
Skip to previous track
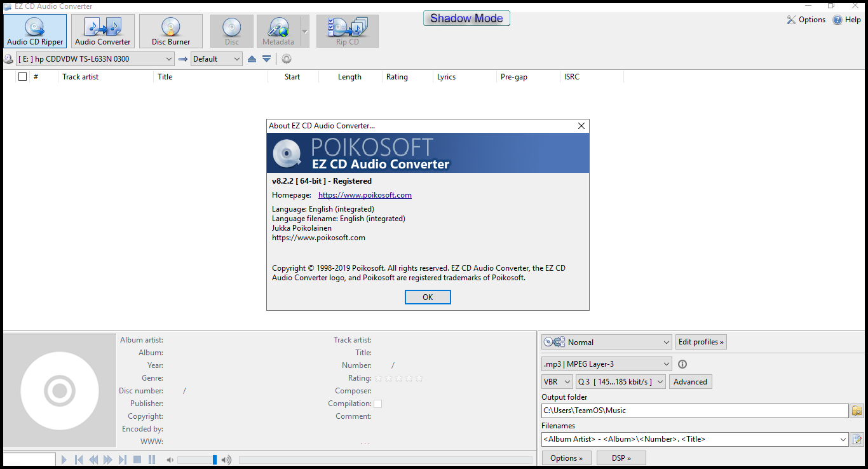click(x=79, y=459)
